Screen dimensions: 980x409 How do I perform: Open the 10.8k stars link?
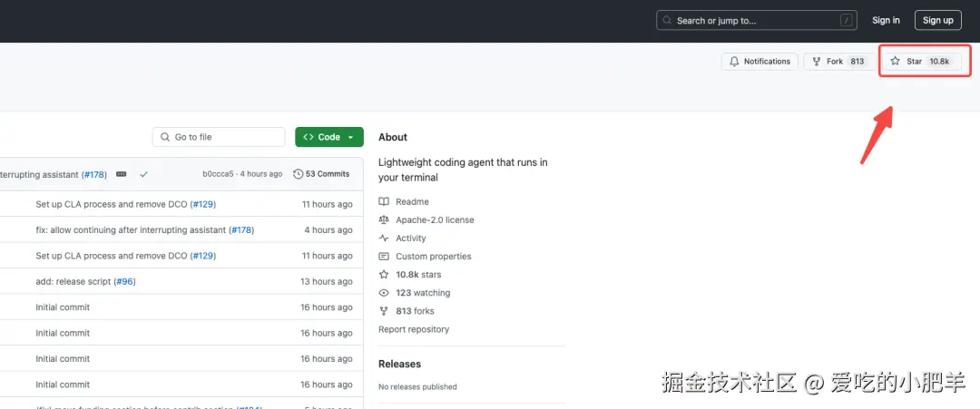[418, 274]
